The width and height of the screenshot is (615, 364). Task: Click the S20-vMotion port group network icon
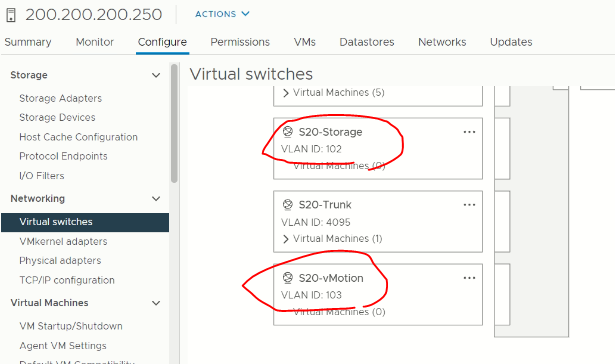287,278
